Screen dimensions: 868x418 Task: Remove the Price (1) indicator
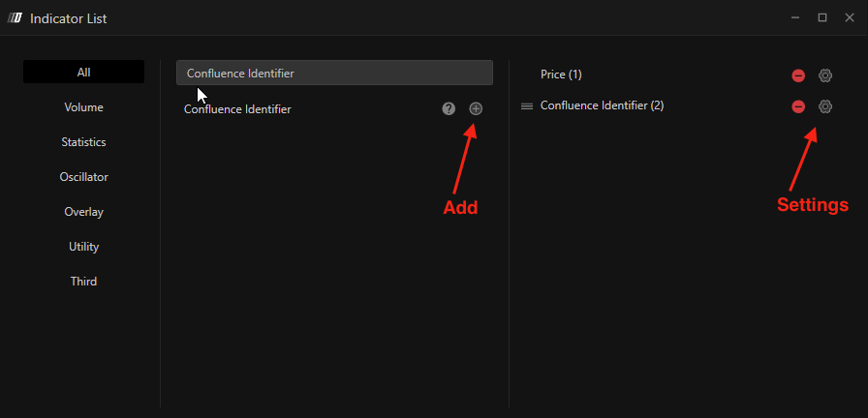(798, 75)
